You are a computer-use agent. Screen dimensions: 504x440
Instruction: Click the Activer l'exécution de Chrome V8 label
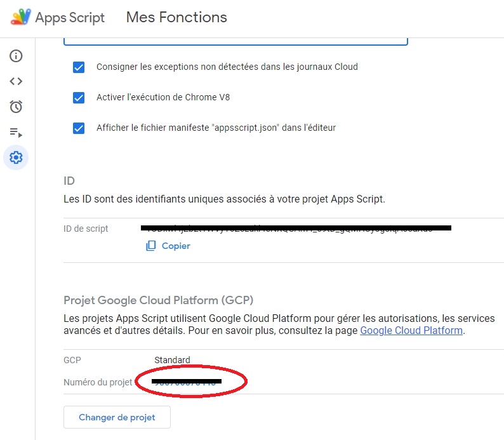(x=163, y=97)
